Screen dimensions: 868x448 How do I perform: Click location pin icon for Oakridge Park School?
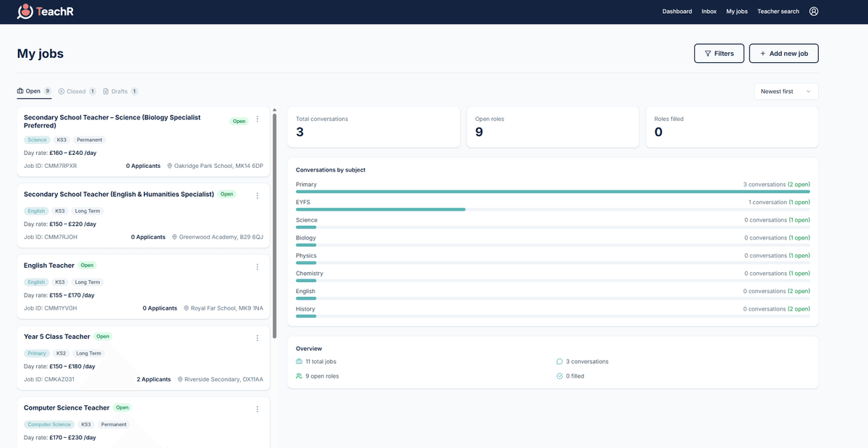(169, 166)
